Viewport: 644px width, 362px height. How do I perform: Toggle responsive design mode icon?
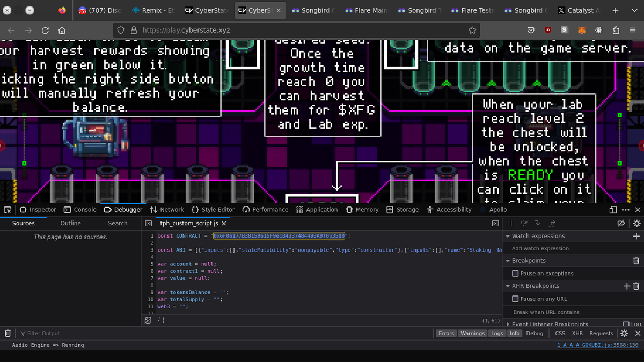click(x=613, y=210)
